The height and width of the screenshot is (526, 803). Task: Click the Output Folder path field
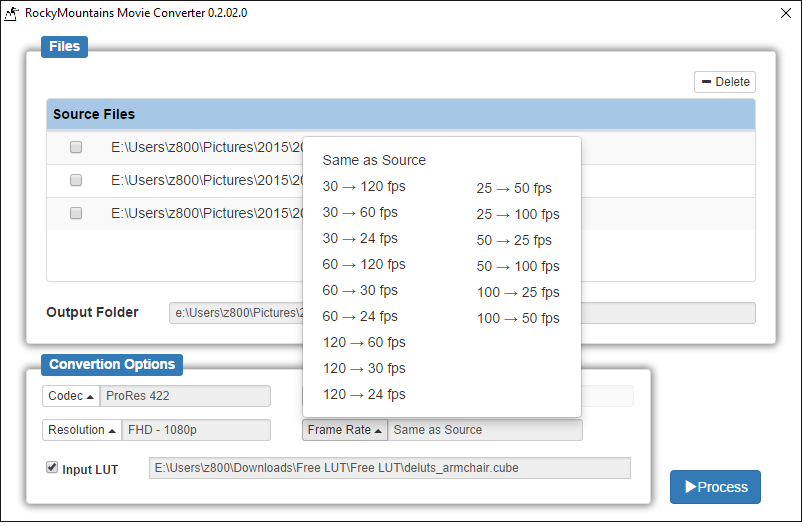[236, 313]
